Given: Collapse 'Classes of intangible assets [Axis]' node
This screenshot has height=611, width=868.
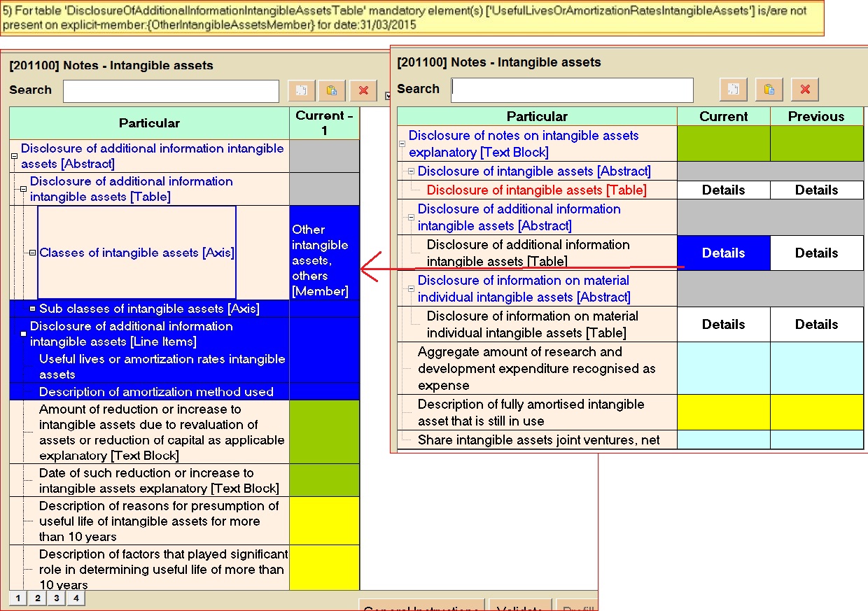Looking at the screenshot, I should [x=32, y=253].
